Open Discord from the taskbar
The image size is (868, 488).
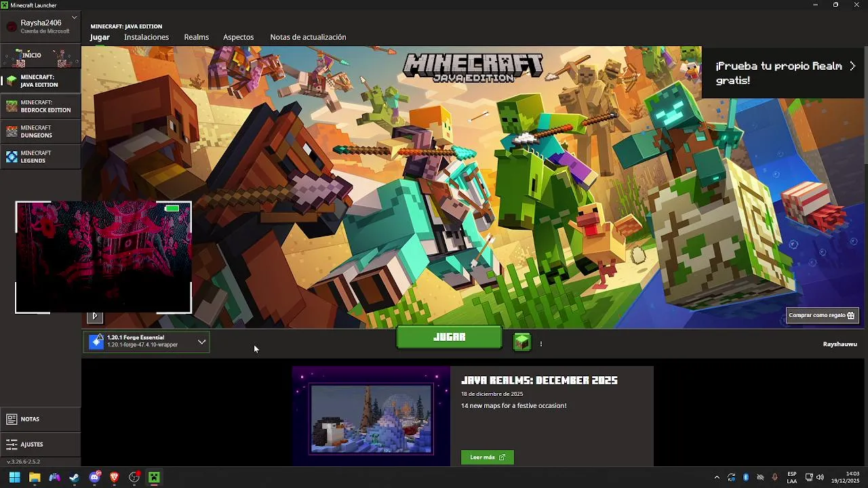[95, 477]
